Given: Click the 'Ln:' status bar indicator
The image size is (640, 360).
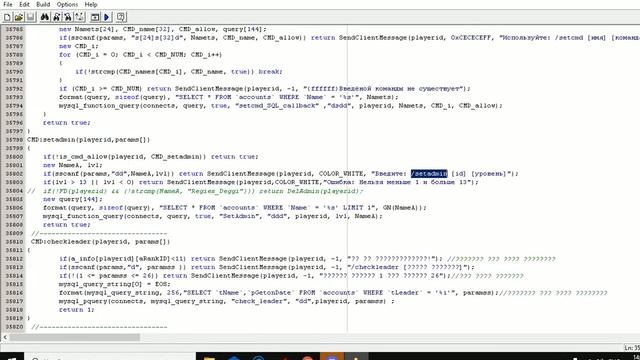Looking at the screenshot, I should (632, 348).
